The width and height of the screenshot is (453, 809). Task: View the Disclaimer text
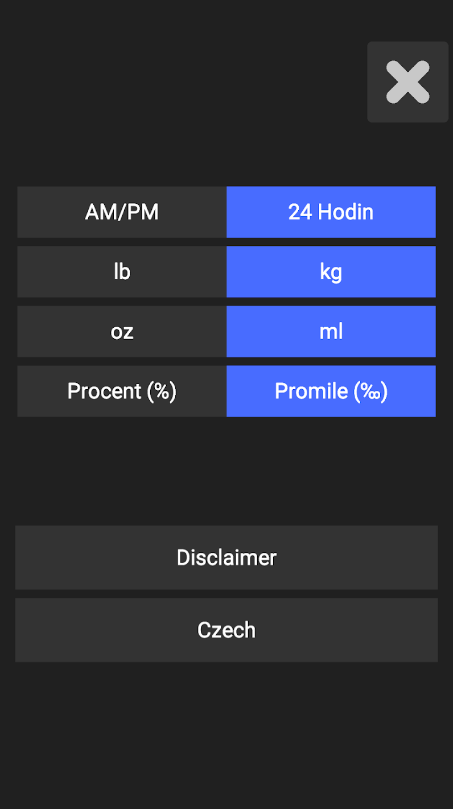click(226, 558)
